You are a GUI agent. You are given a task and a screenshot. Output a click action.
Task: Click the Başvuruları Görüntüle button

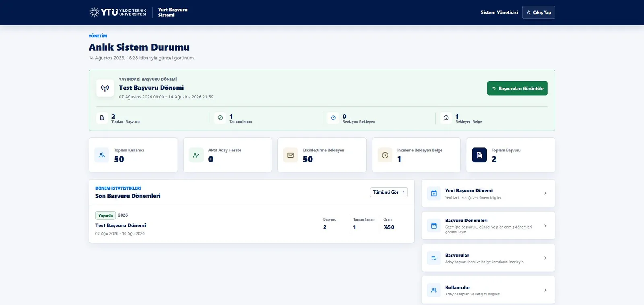[517, 88]
